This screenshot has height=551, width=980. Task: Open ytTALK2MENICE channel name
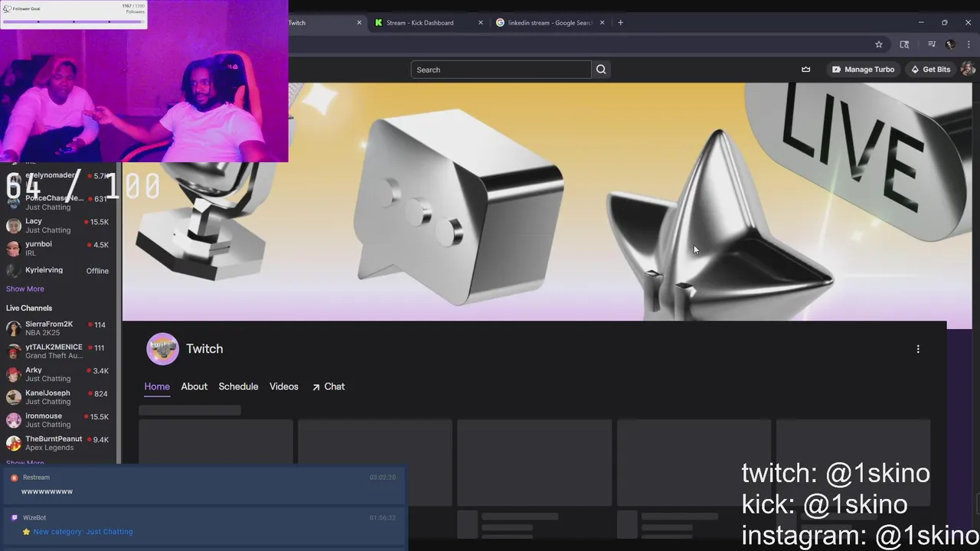(x=54, y=347)
